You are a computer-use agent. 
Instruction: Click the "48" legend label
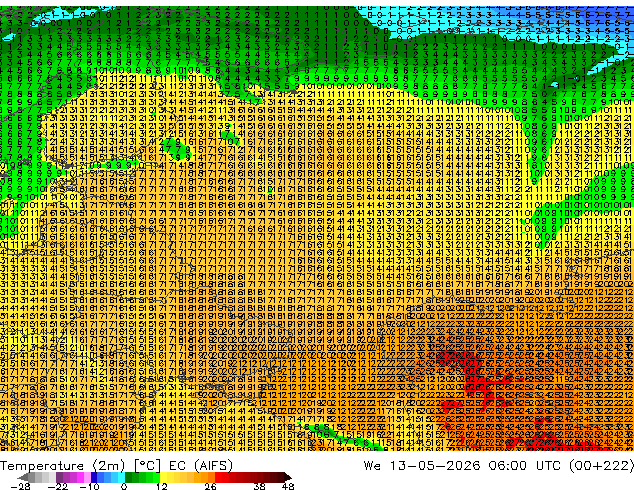point(288,486)
